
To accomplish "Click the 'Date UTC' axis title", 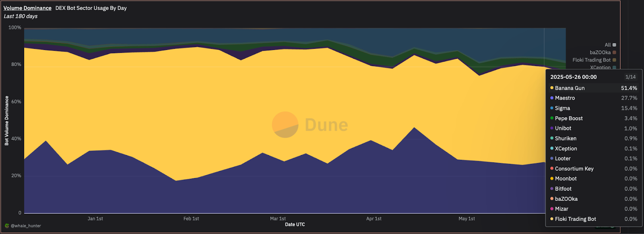I will 295,225.
